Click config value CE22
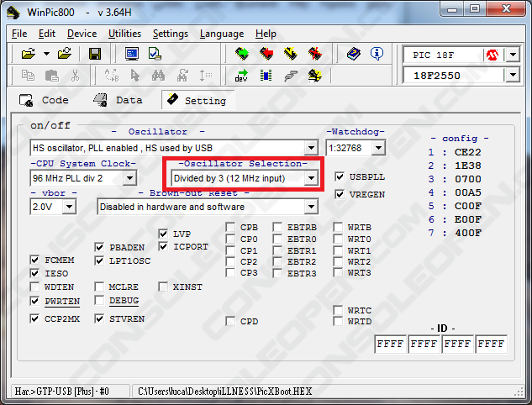The width and height of the screenshot is (532, 405). click(467, 152)
